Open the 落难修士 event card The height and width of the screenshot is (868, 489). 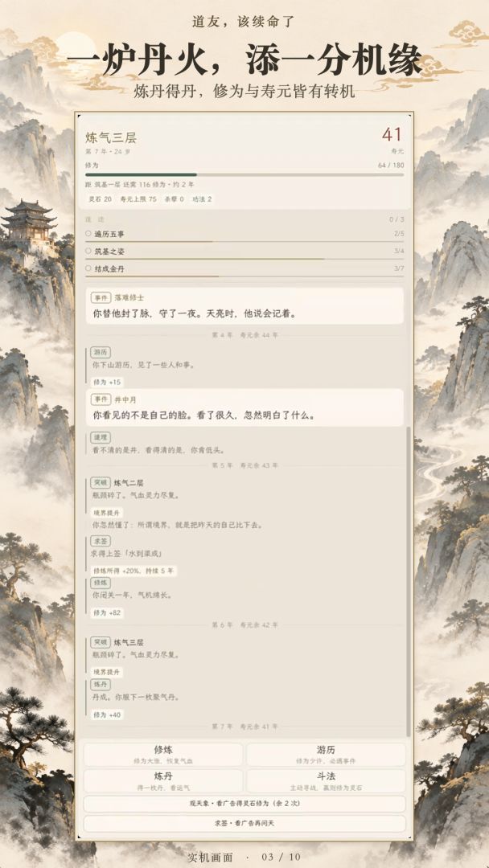click(244, 305)
